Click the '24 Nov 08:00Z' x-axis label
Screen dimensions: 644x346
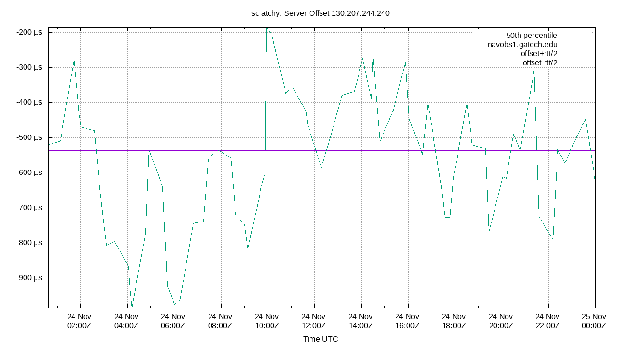point(220,321)
